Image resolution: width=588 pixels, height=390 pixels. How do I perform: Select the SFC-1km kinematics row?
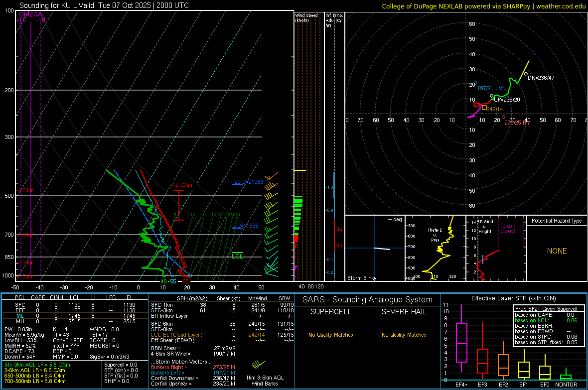click(222, 305)
